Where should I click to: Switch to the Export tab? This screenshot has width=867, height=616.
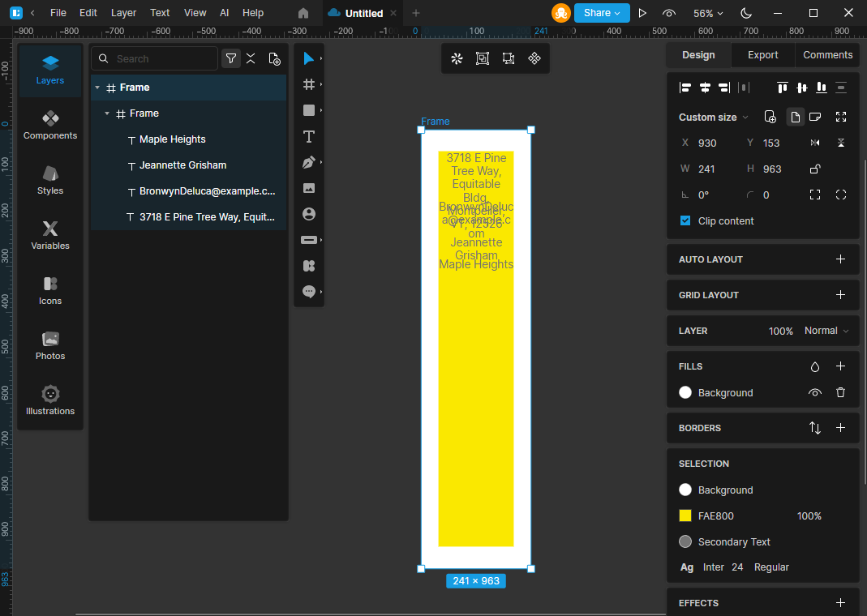pyautogui.click(x=762, y=54)
